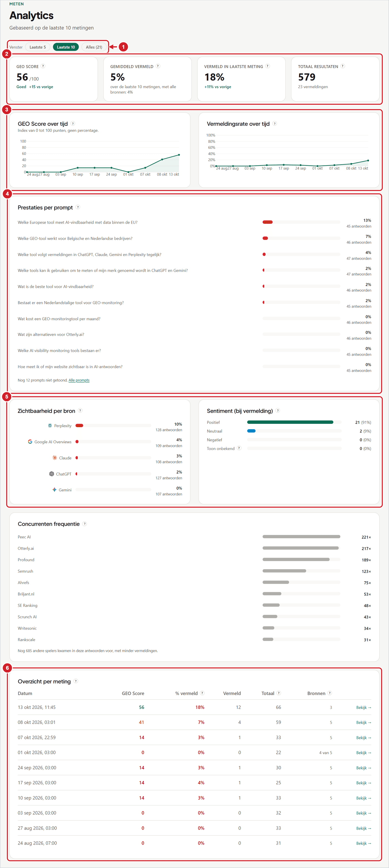389x868 pixels.
Task: Click the Gemini source icon
Action: pos(54,489)
